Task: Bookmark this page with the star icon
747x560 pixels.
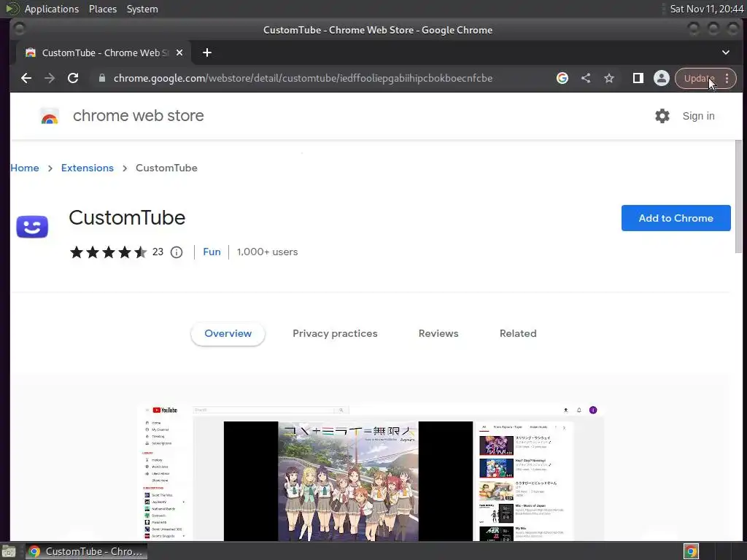Action: point(609,78)
